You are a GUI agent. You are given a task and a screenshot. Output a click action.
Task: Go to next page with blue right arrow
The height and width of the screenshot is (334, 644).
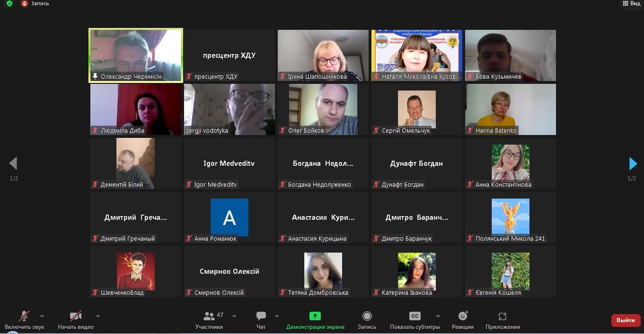633,164
